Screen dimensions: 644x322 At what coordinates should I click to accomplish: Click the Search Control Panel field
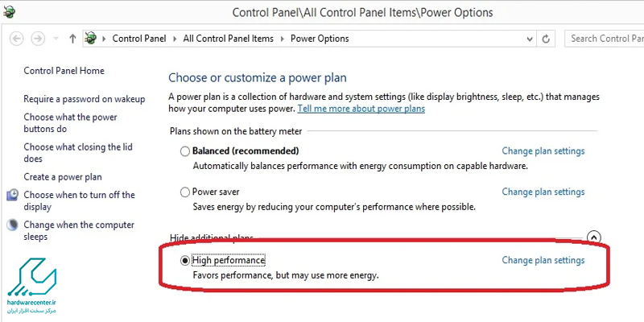click(x=604, y=39)
